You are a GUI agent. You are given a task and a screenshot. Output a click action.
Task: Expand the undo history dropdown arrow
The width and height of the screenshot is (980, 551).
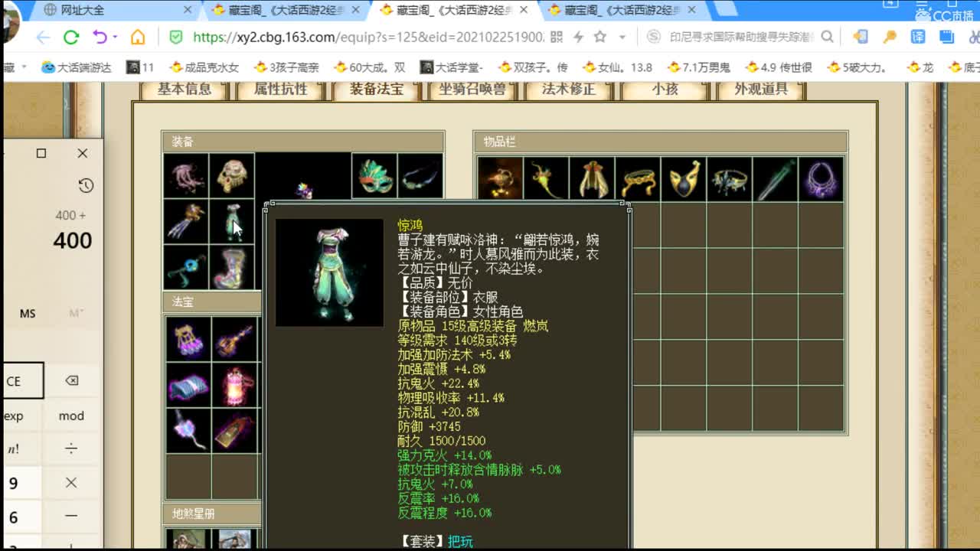(x=116, y=37)
